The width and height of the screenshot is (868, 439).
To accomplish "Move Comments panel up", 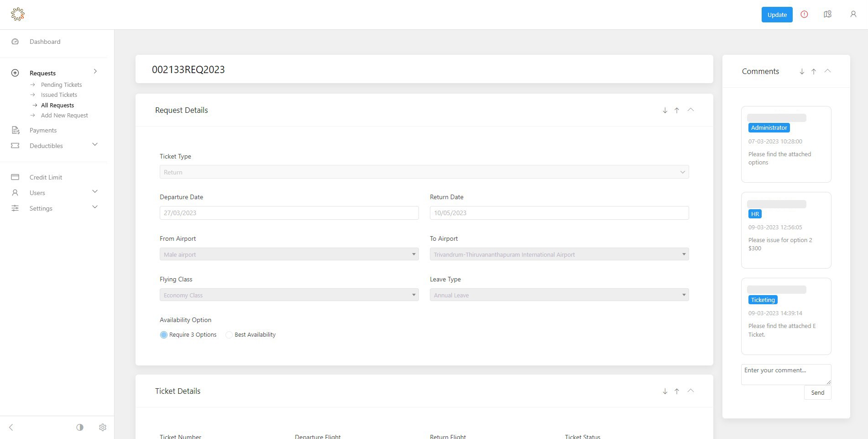I will [814, 72].
